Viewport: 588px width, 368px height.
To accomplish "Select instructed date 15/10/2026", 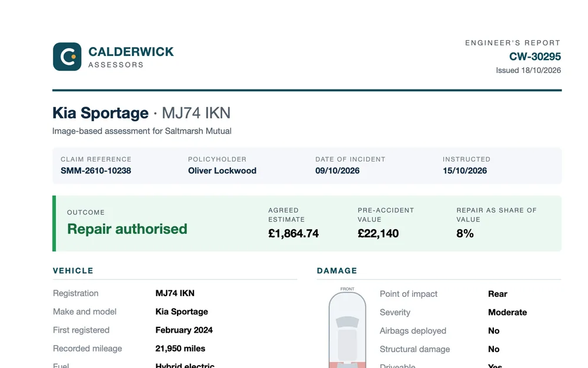I will point(465,171).
